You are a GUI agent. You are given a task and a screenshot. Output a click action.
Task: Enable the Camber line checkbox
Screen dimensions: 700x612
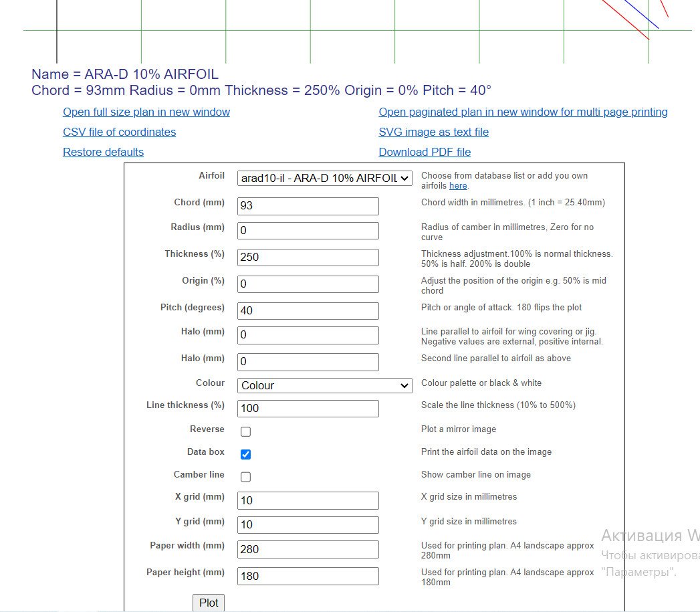[245, 478]
